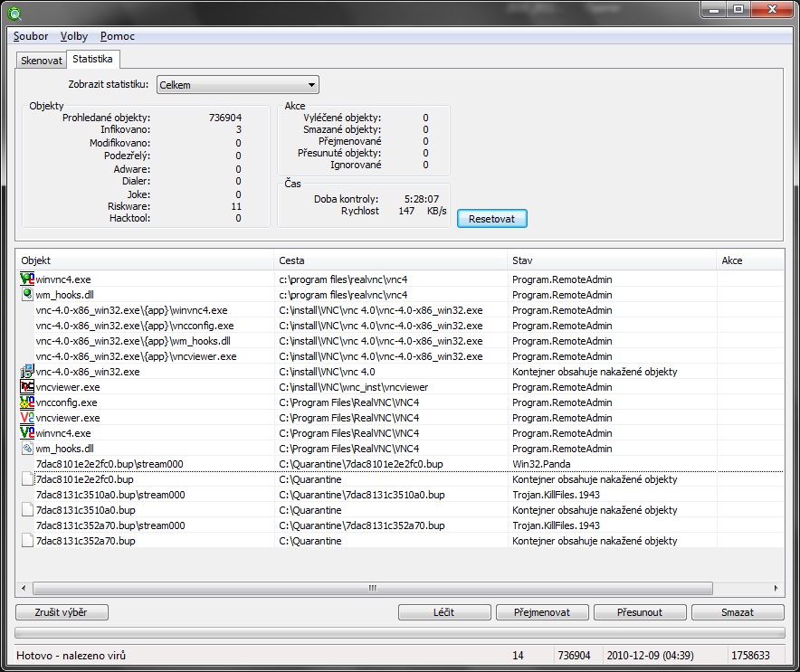This screenshot has width=800, height=672.
Task: Click the Léčit button
Action: 444,612
